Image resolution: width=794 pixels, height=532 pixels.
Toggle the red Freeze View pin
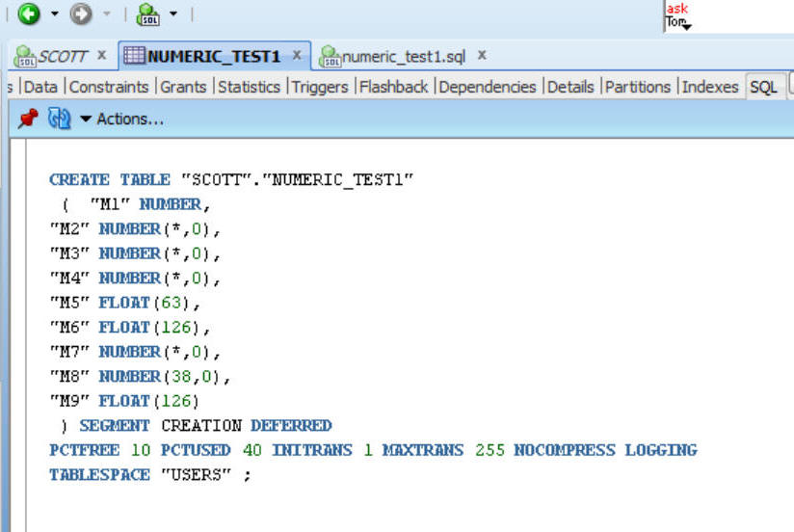pos(28,119)
